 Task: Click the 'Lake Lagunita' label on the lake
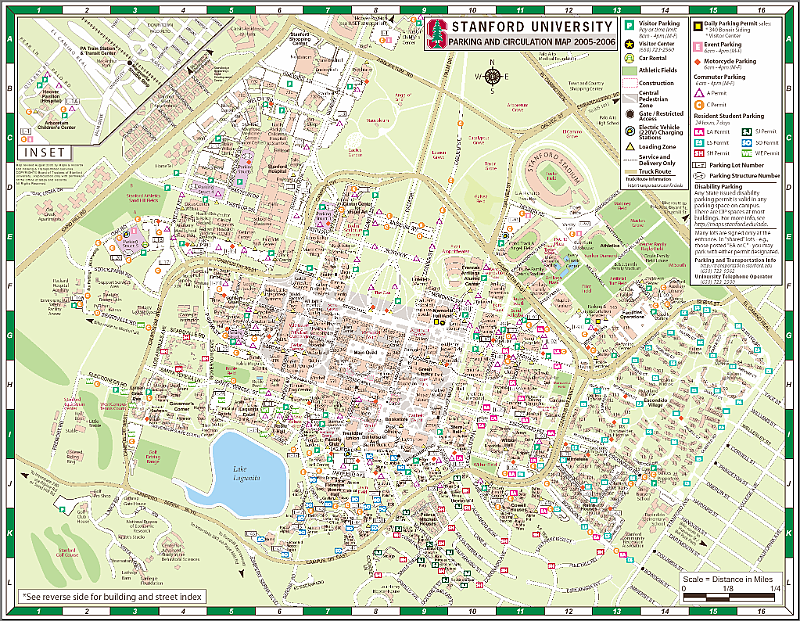click(x=247, y=473)
